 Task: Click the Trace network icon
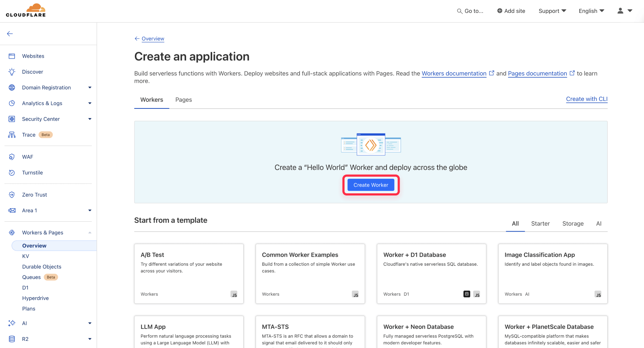point(12,135)
